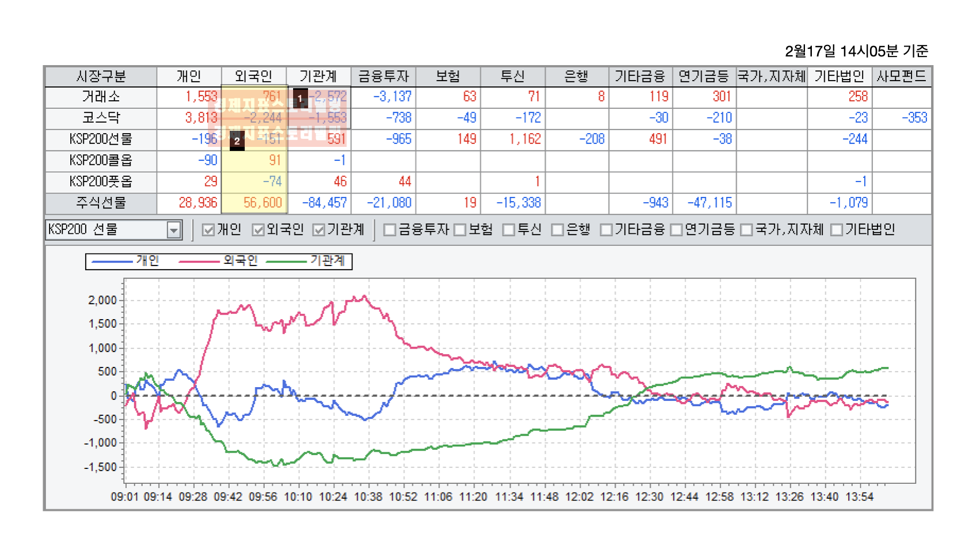
Task: Enable the 기타법인 checkbox
Action: (x=837, y=229)
